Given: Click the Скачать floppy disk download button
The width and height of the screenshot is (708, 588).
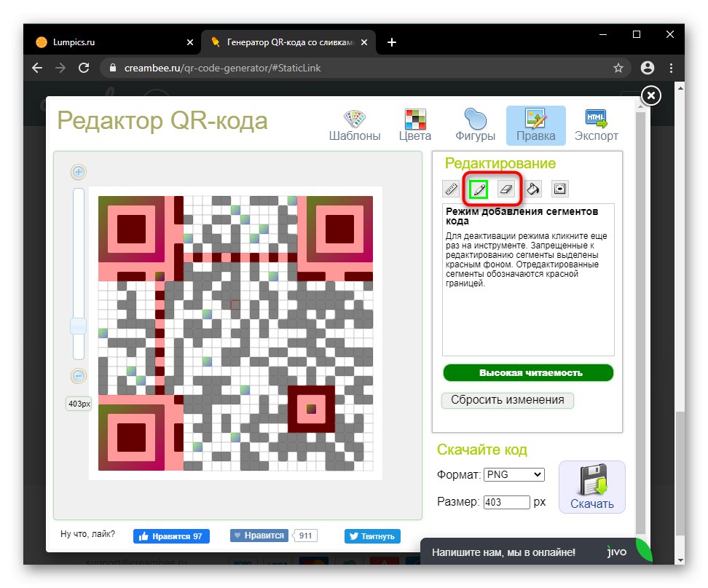Looking at the screenshot, I should click(x=592, y=487).
